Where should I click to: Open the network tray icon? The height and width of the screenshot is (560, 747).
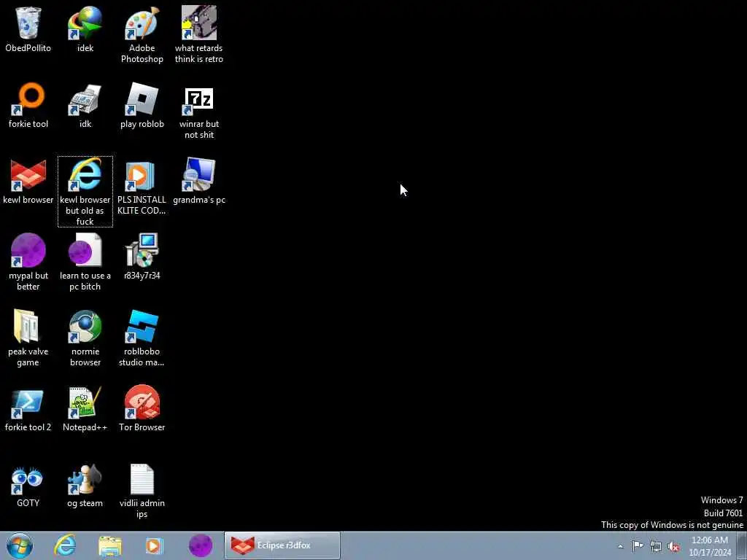pos(656,546)
